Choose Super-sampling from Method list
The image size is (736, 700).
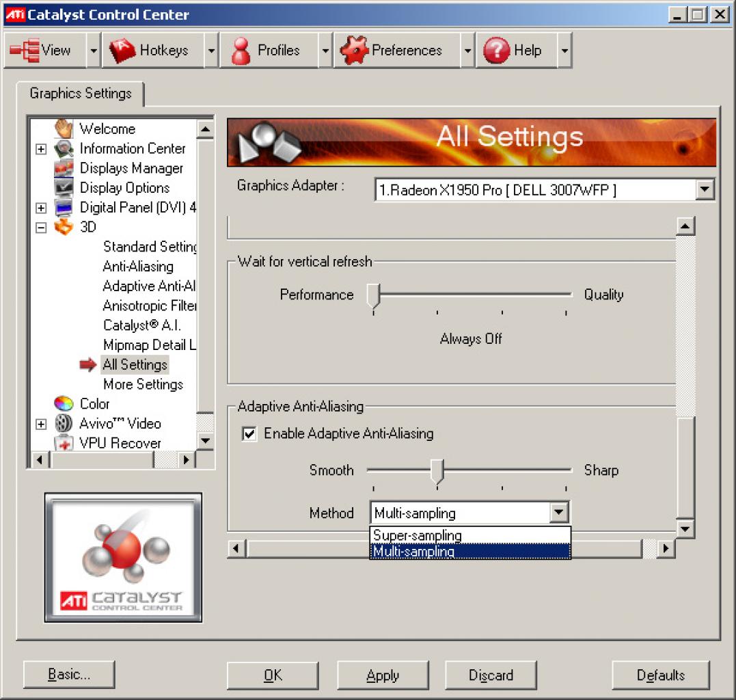470,535
